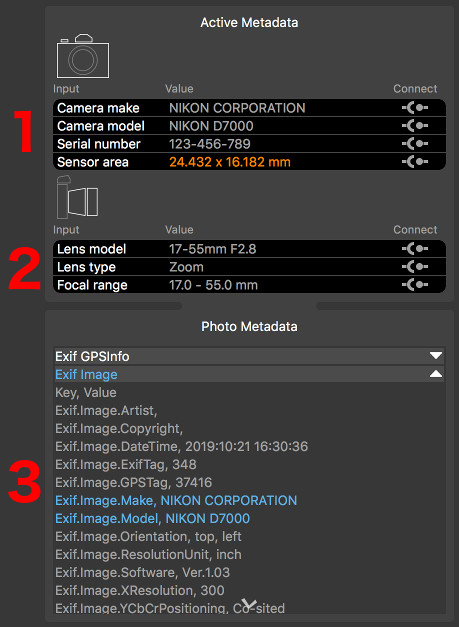Image resolution: width=459 pixels, height=627 pixels.
Task: Change the Lens type value Zoom
Action: (186, 267)
